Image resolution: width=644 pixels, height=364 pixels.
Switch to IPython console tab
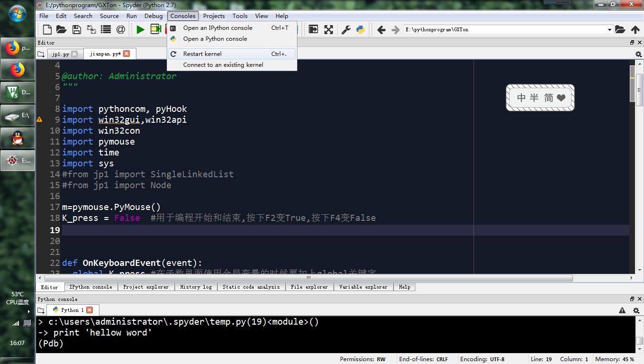click(90, 287)
